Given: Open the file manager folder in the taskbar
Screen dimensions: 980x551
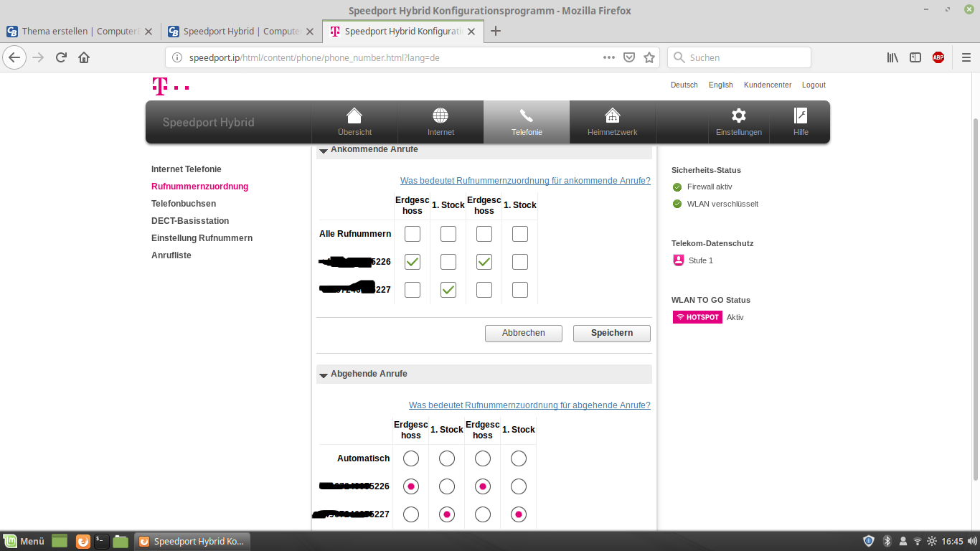Looking at the screenshot, I should coord(121,541).
